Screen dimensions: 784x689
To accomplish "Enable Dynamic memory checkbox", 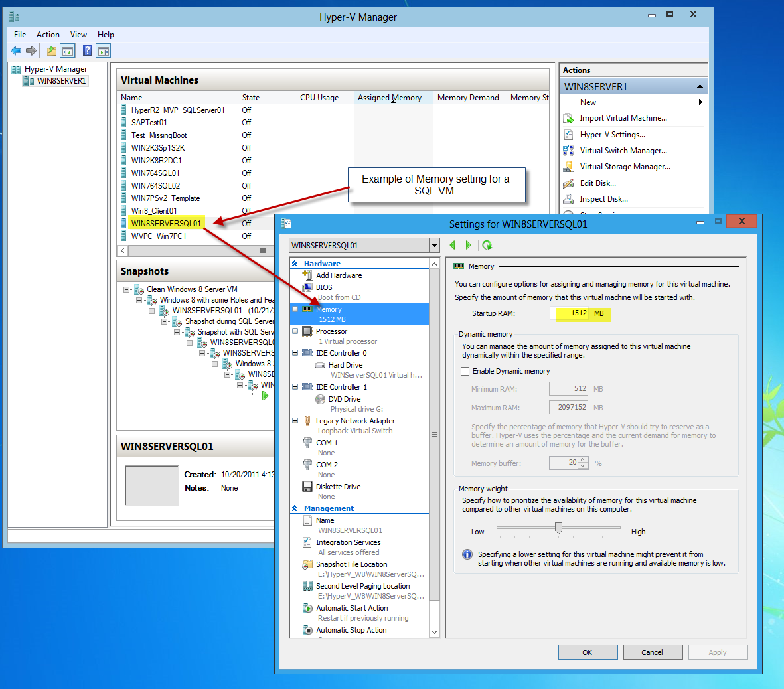I will [x=465, y=371].
